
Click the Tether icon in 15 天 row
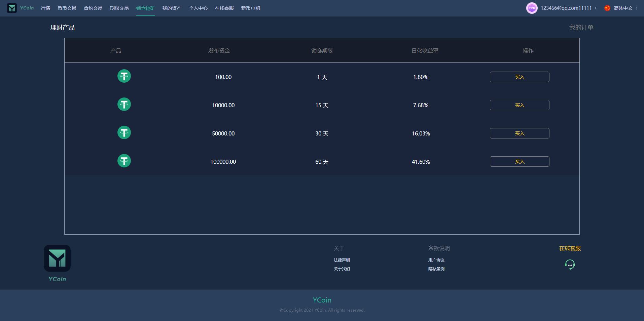[x=124, y=105]
